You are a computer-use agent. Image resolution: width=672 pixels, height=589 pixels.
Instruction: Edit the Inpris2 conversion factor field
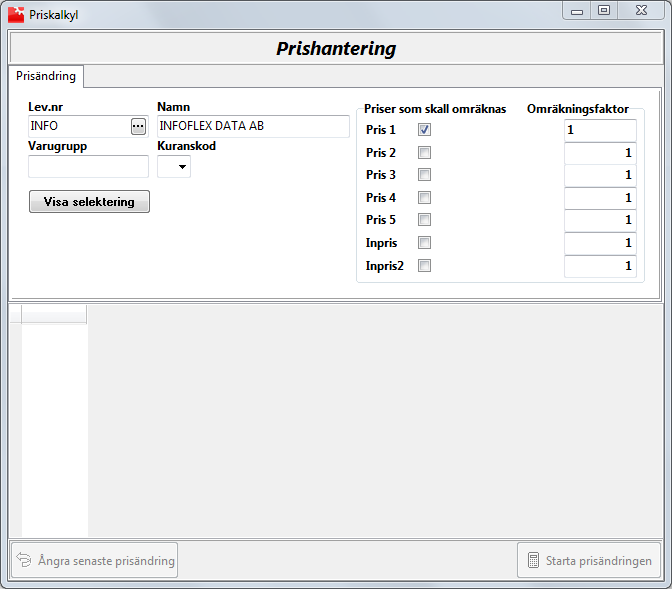pyautogui.click(x=600, y=266)
